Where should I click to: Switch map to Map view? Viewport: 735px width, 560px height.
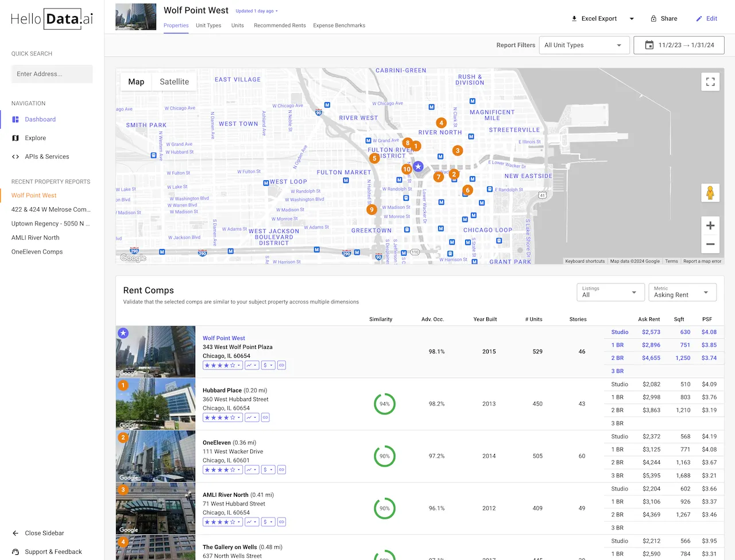[x=136, y=82]
